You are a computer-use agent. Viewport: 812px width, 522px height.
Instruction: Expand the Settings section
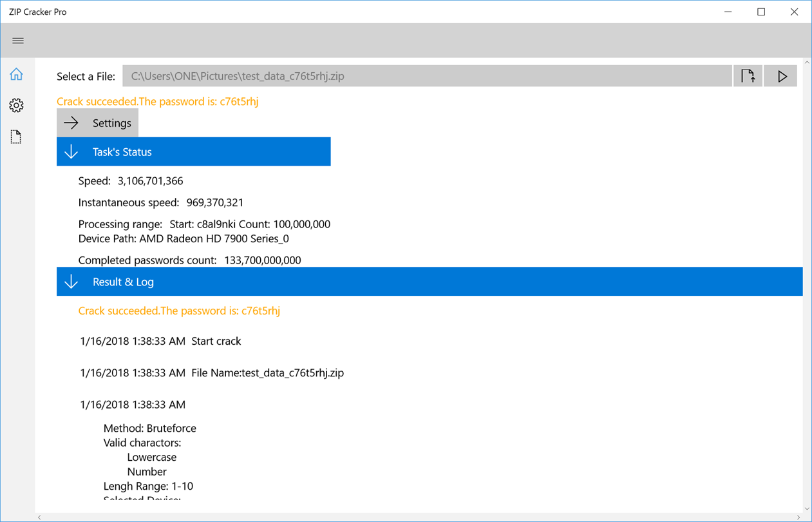pyautogui.click(x=97, y=123)
